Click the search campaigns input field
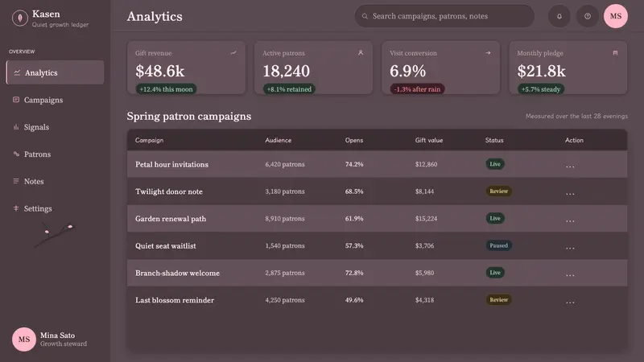Viewport: 644px width, 362px height. [x=444, y=16]
